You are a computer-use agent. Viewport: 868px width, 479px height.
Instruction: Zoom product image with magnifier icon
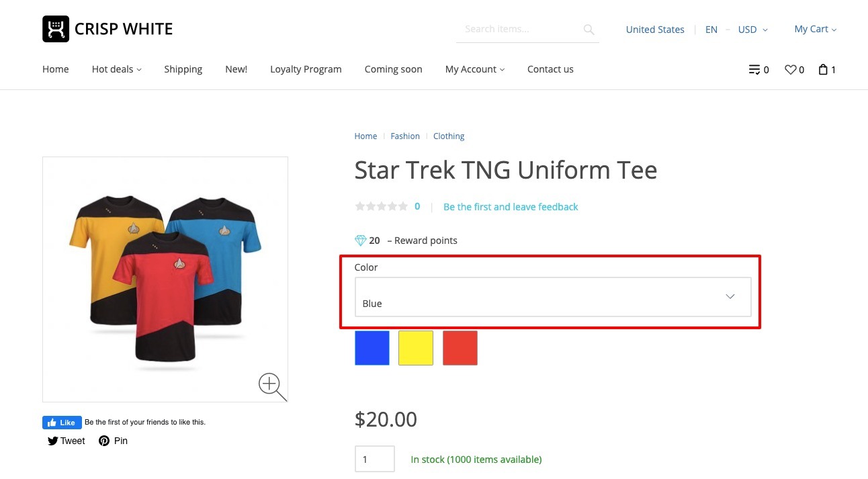271,386
